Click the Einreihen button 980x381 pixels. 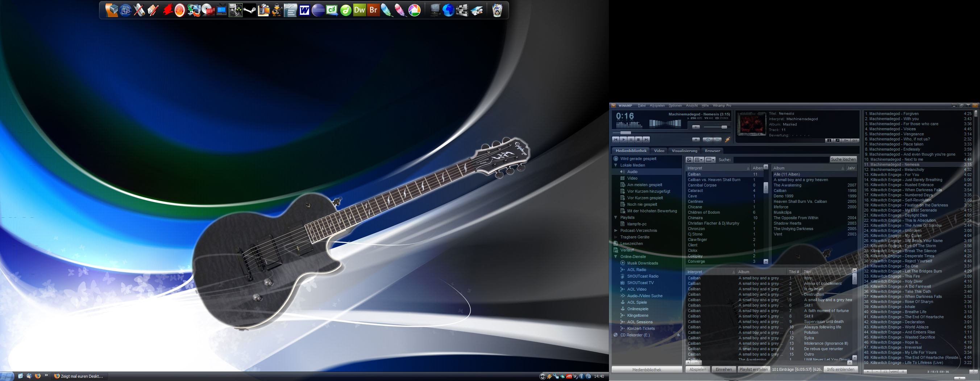[x=724, y=369]
